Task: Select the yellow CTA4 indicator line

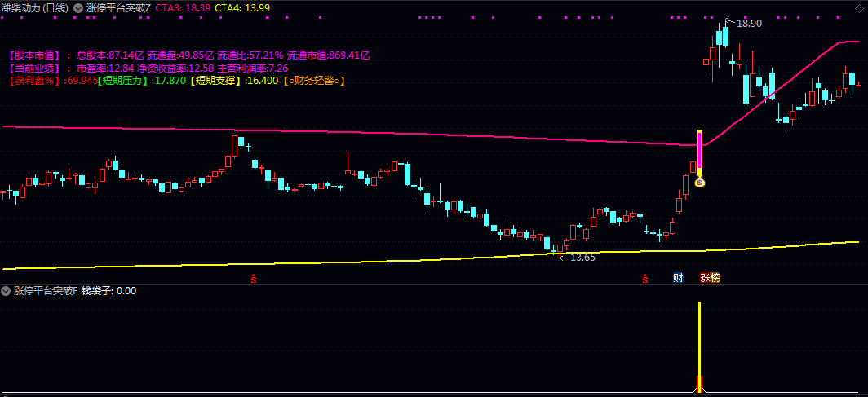Action: tap(432, 258)
